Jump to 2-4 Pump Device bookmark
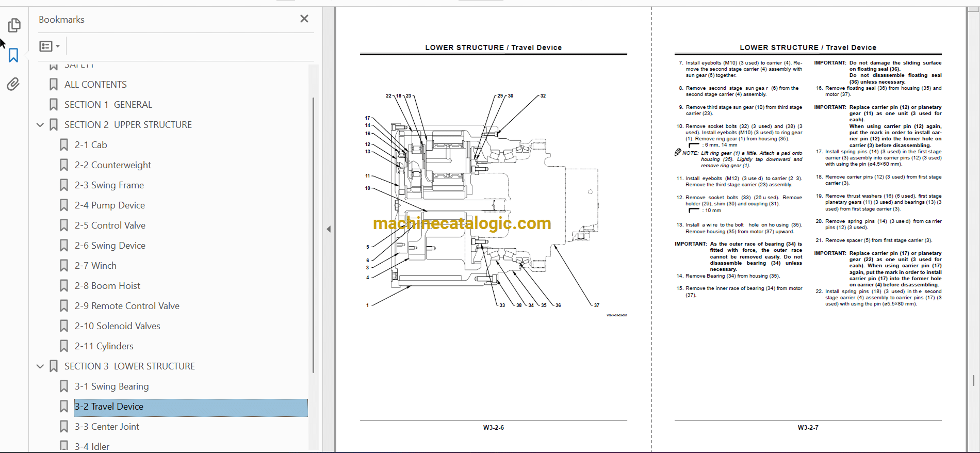This screenshot has height=453, width=980. click(x=110, y=205)
